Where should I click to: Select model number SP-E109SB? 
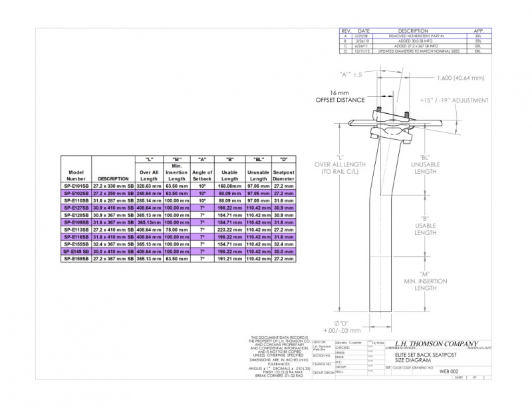pyautogui.click(x=76, y=222)
